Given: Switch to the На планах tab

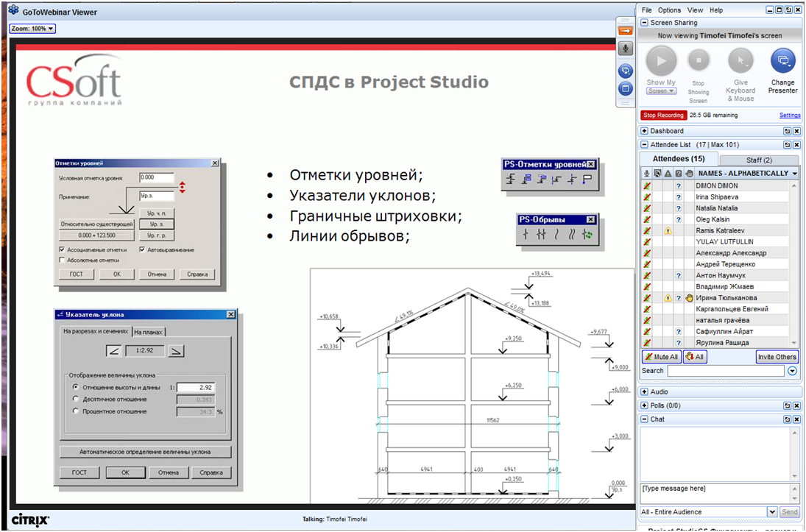Looking at the screenshot, I should click(149, 332).
